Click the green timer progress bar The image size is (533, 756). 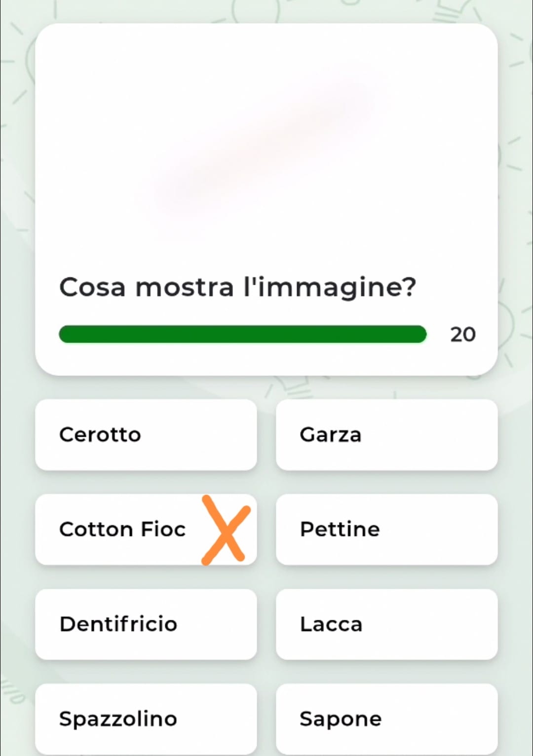(x=242, y=334)
